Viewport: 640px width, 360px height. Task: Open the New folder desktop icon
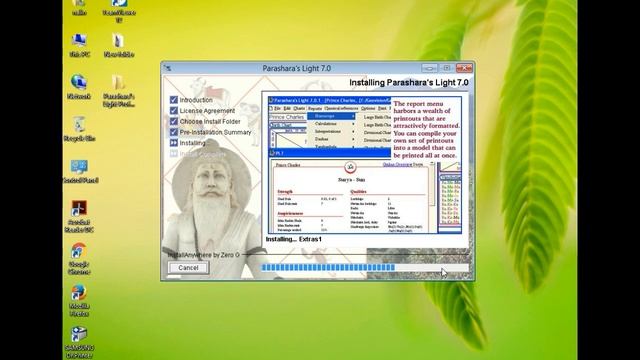(119, 45)
